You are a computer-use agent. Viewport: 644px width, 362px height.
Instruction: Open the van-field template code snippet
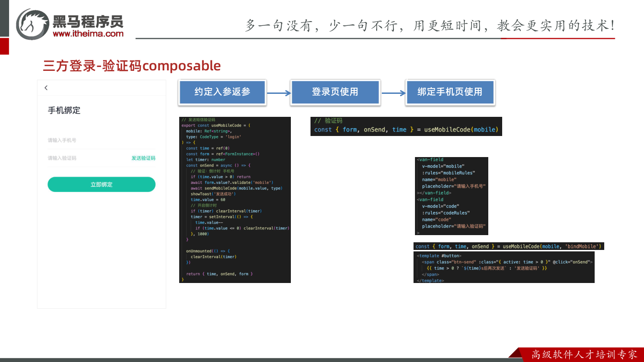451,196
